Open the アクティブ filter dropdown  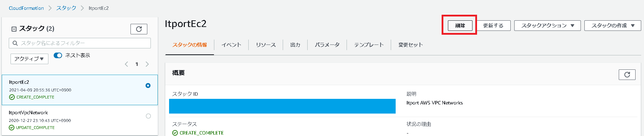pos(29,59)
